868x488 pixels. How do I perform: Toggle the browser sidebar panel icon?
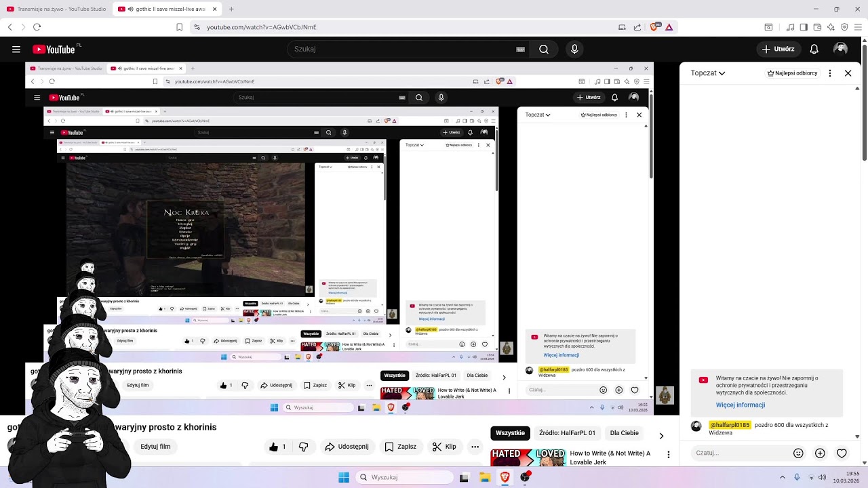(x=804, y=27)
